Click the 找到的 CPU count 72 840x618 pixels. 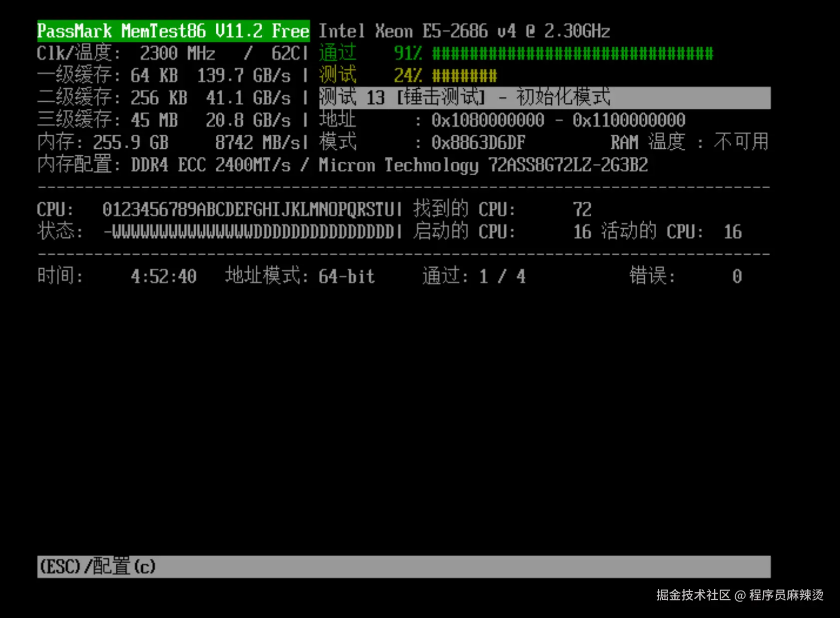coord(582,209)
